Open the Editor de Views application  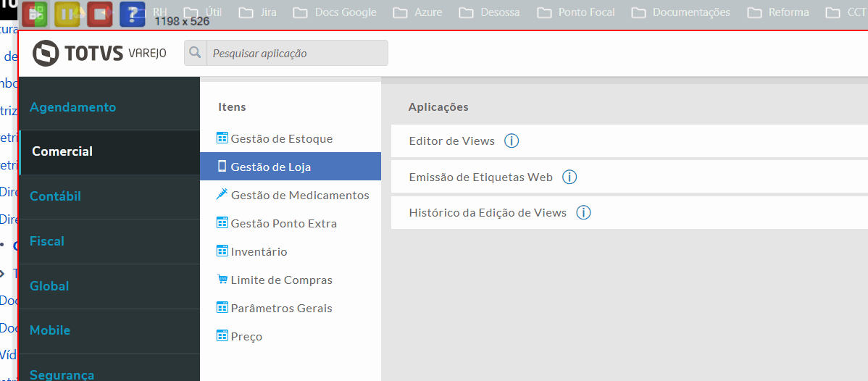tap(451, 141)
